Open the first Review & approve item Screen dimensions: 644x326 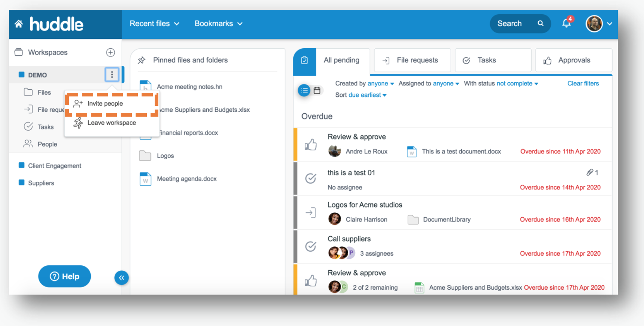[357, 137]
